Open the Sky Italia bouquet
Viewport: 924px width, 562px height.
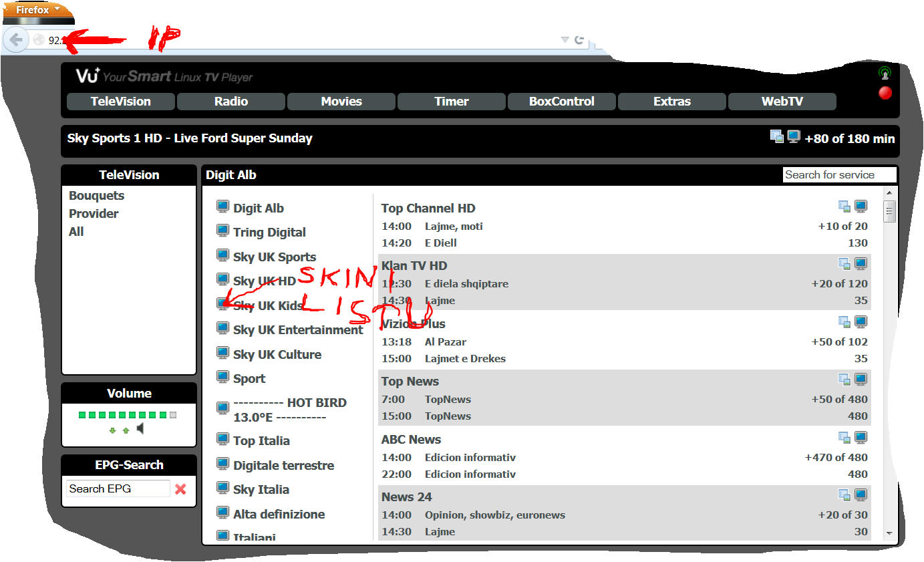pos(261,490)
